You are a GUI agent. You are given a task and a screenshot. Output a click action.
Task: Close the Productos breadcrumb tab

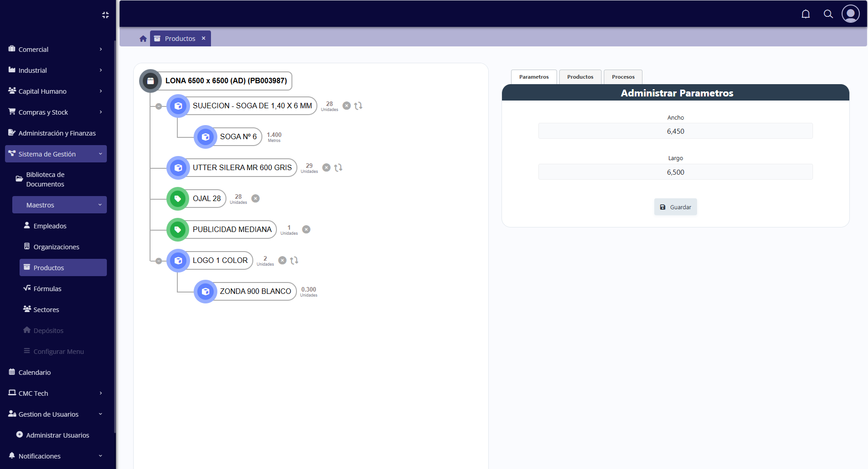point(204,38)
